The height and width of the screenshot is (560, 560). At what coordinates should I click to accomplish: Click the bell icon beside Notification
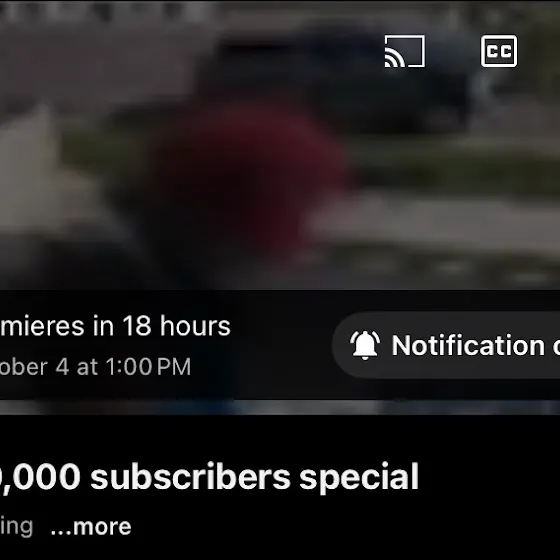[365, 345]
